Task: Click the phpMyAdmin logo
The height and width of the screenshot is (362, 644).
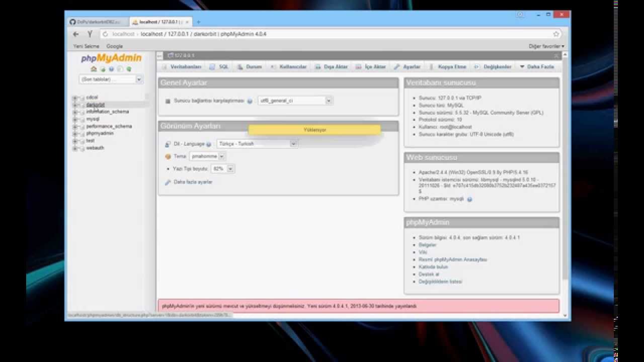Action: (x=111, y=58)
